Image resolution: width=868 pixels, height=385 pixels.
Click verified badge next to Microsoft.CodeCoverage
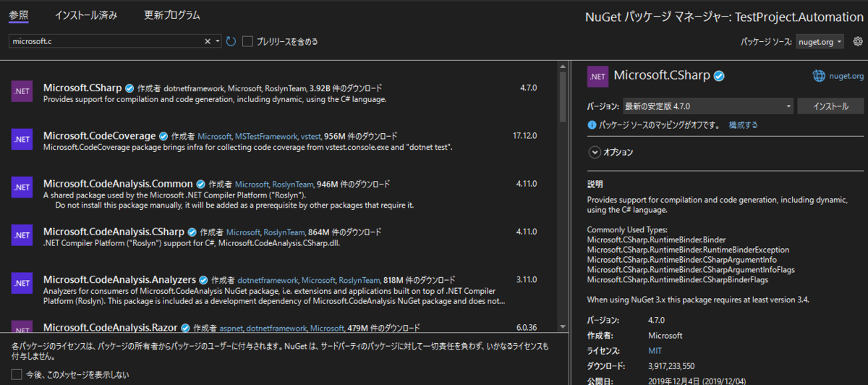coord(163,135)
